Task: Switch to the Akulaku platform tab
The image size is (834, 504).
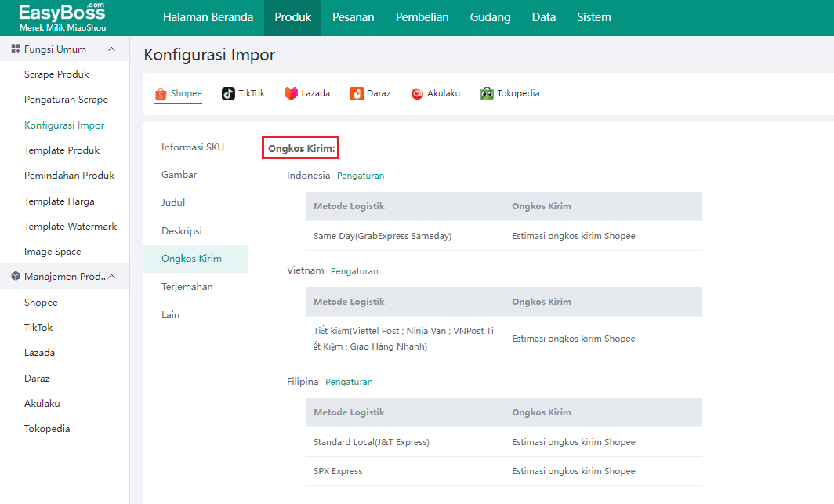Action: [435, 93]
